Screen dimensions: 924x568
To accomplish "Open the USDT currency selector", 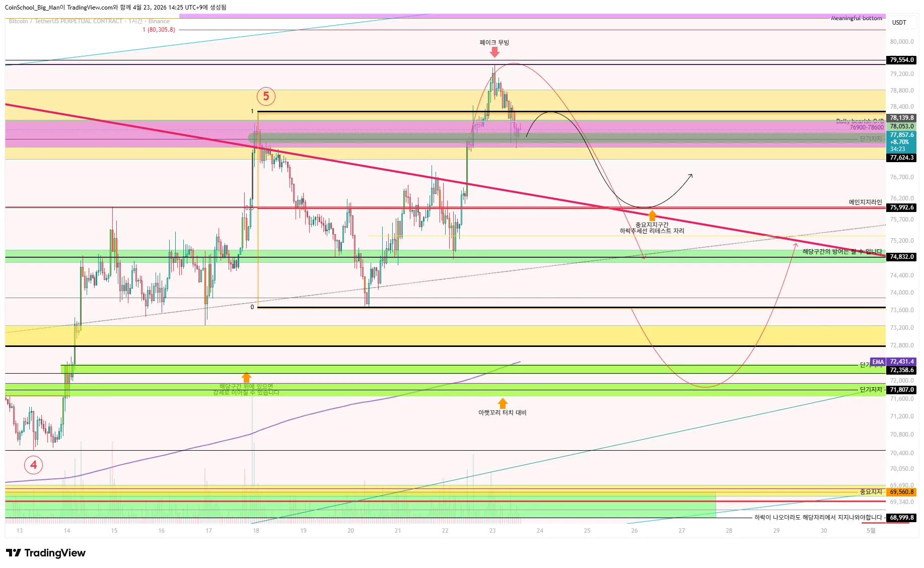I will (899, 23).
